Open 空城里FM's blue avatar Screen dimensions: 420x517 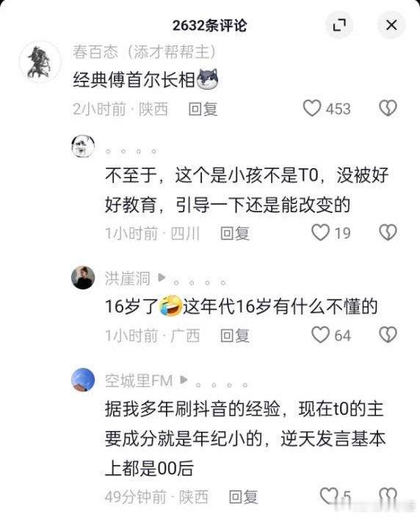point(83,380)
